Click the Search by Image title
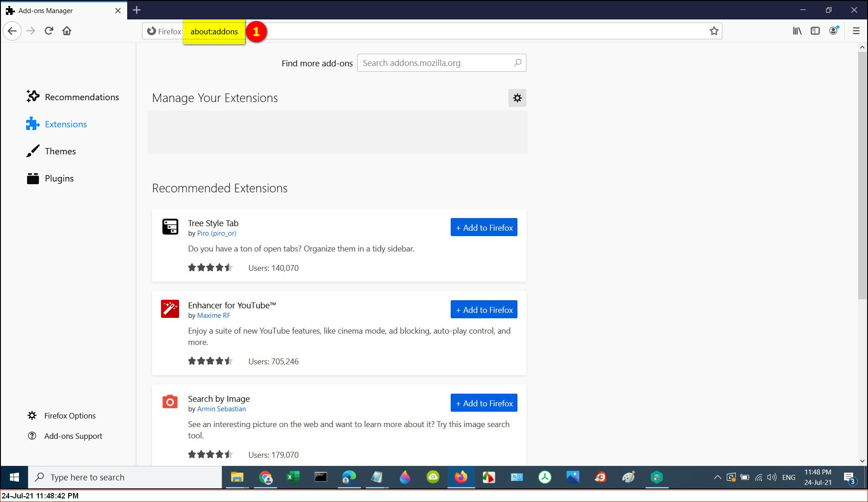868x502 pixels. point(219,399)
